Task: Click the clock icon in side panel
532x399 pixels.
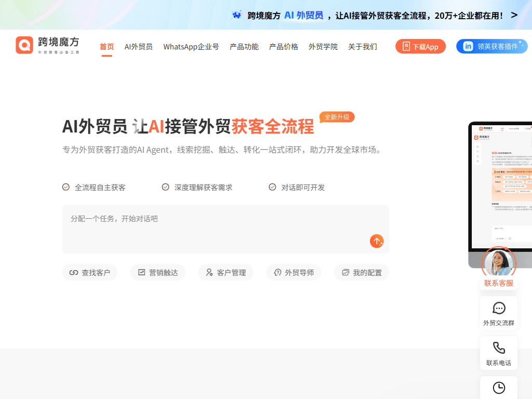Action: pyautogui.click(x=499, y=388)
